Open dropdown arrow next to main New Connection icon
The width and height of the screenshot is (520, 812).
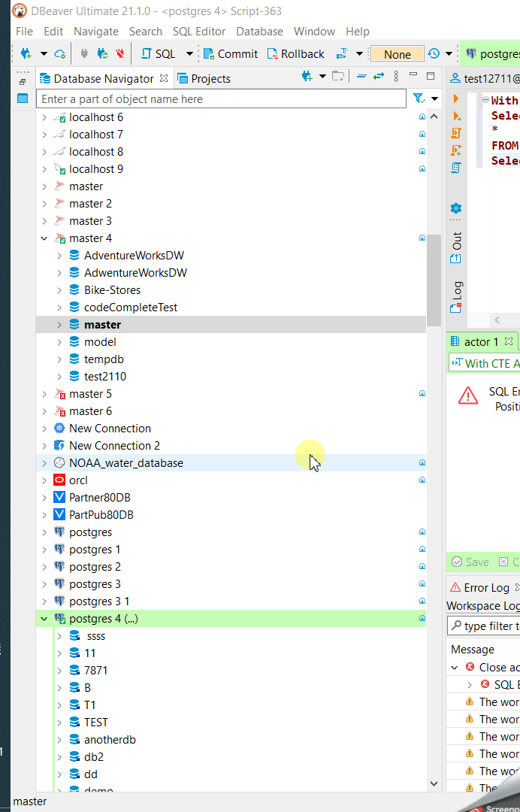(44, 54)
